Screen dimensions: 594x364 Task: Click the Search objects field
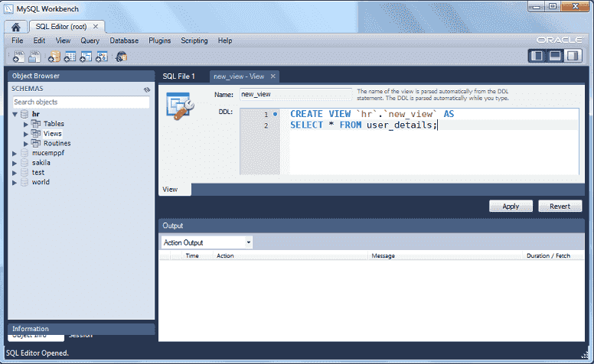coord(81,102)
